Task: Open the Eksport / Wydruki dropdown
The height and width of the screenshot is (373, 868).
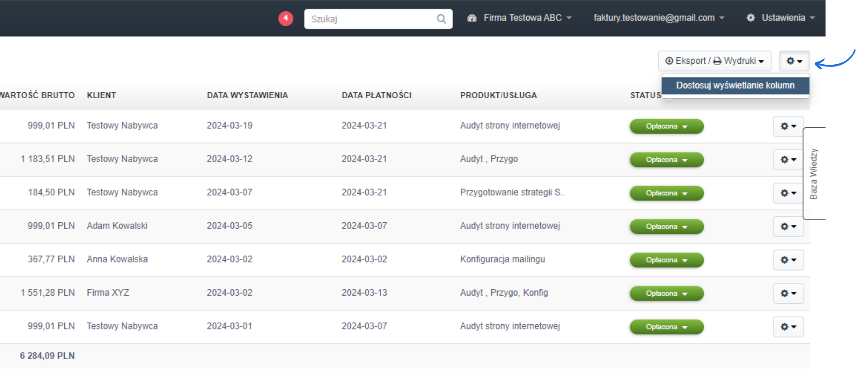Action: (x=714, y=61)
